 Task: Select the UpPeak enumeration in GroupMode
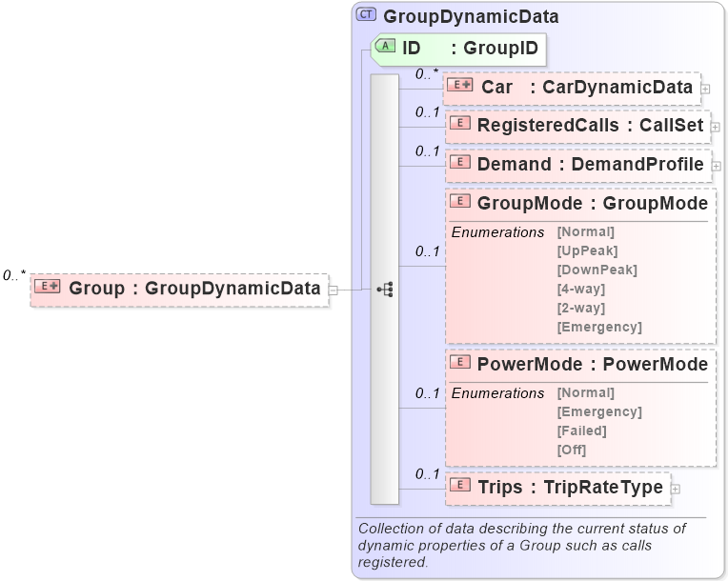coord(587,250)
